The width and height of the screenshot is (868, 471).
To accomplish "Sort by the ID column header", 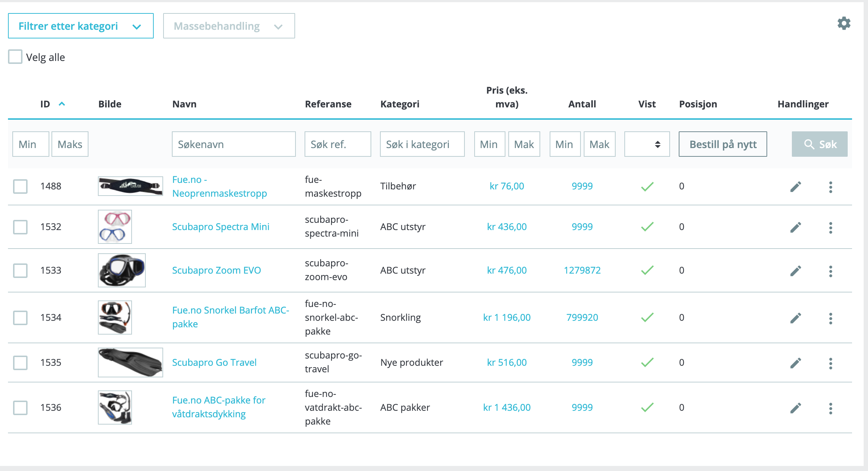I will point(45,104).
